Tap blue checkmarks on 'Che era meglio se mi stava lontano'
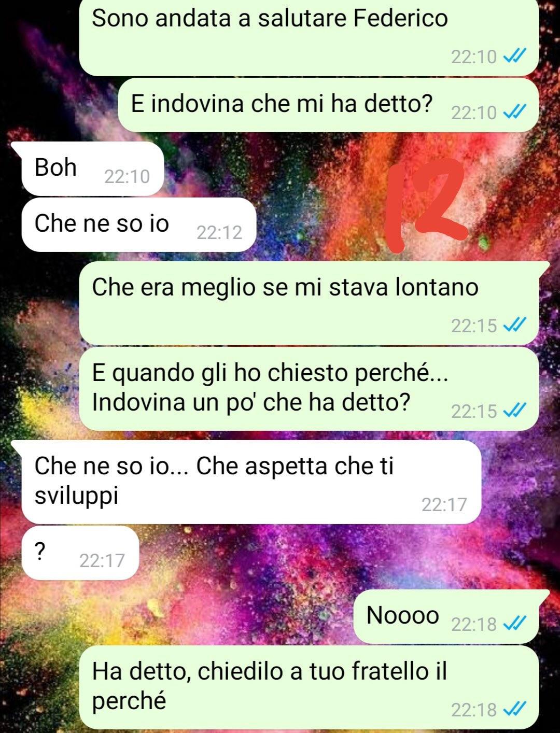Screen dimensions: 560x733 (515, 325)
